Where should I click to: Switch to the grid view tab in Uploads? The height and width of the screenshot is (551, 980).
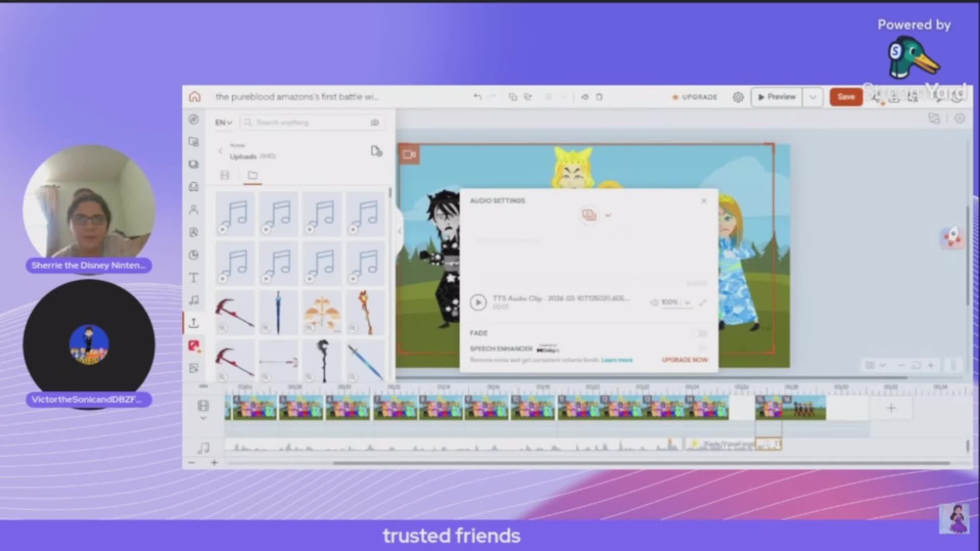pyautogui.click(x=225, y=176)
